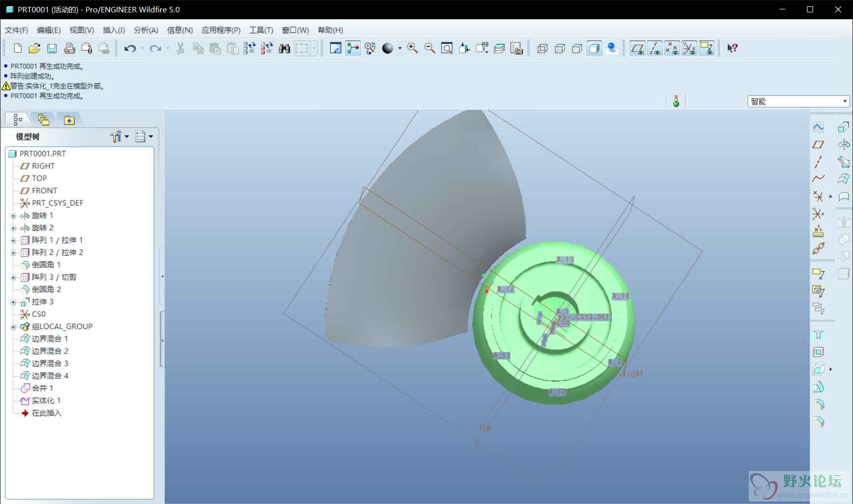Select the Datum Axis tool in the right toolbar

point(818,162)
